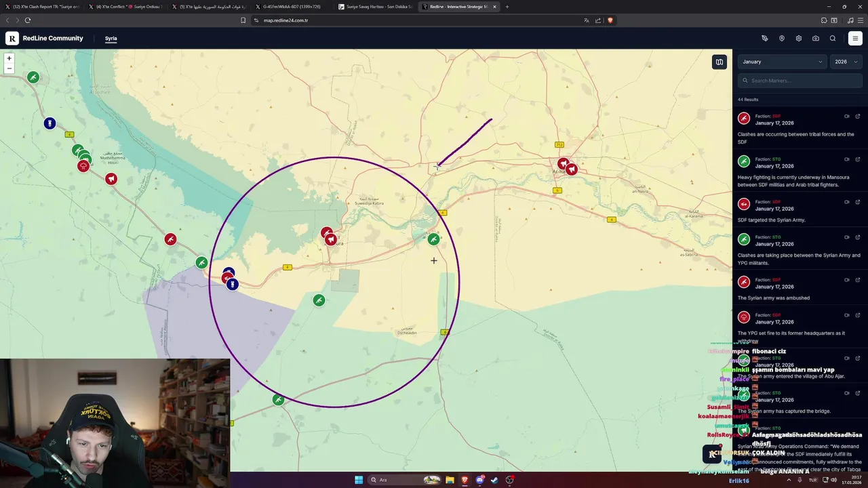Open the January month dropdown
The image size is (868, 488).
(782, 62)
